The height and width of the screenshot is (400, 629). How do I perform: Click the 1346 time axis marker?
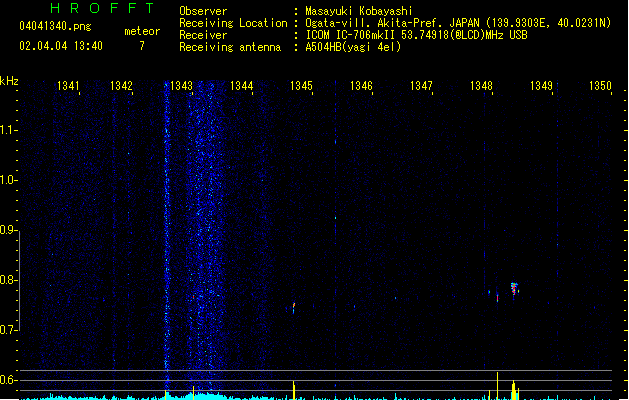(x=361, y=86)
